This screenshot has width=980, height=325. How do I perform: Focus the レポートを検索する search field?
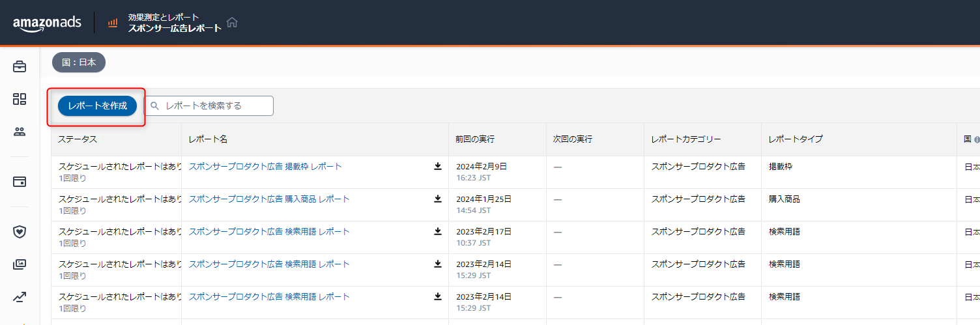tap(209, 106)
